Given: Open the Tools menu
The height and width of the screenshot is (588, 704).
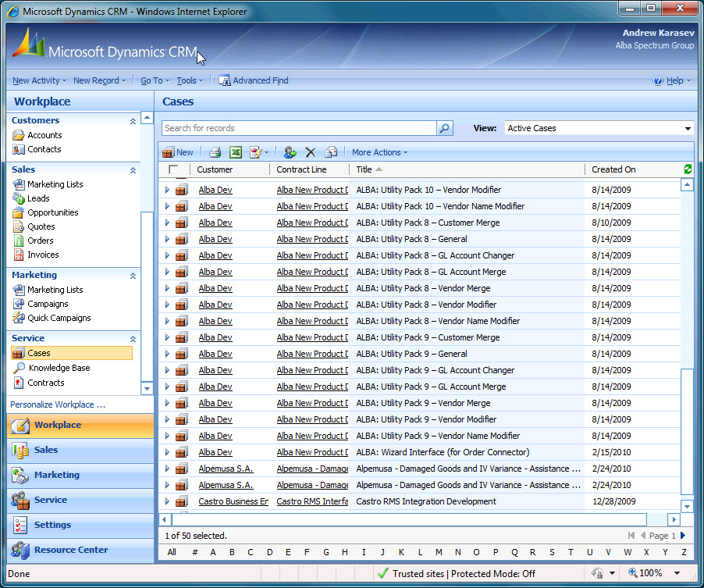Looking at the screenshot, I should [x=190, y=80].
